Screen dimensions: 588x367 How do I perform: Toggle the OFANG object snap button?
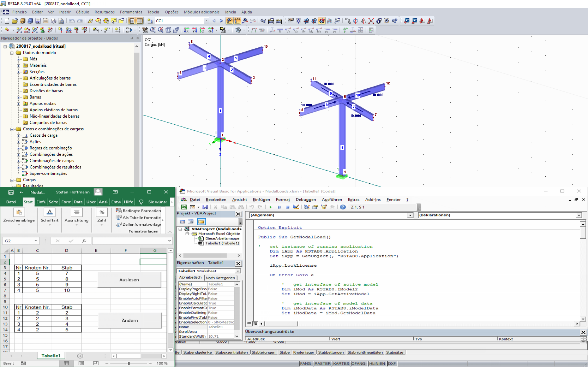point(358,363)
